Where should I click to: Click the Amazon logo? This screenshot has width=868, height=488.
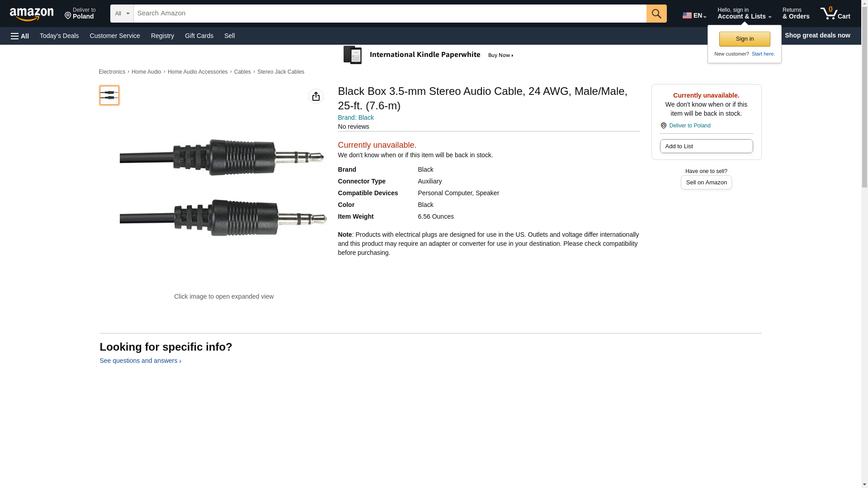tap(32, 14)
